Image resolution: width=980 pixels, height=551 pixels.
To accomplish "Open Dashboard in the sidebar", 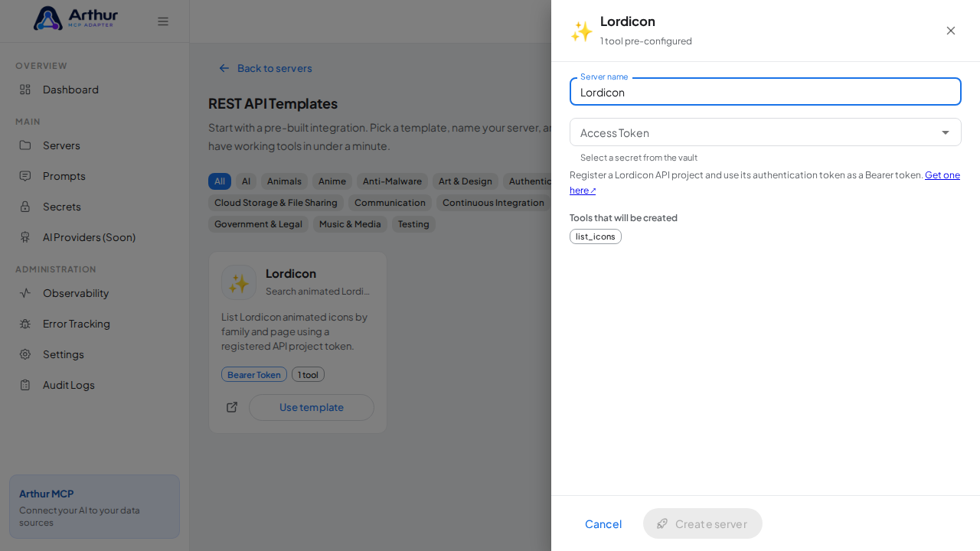I will 95,90.
